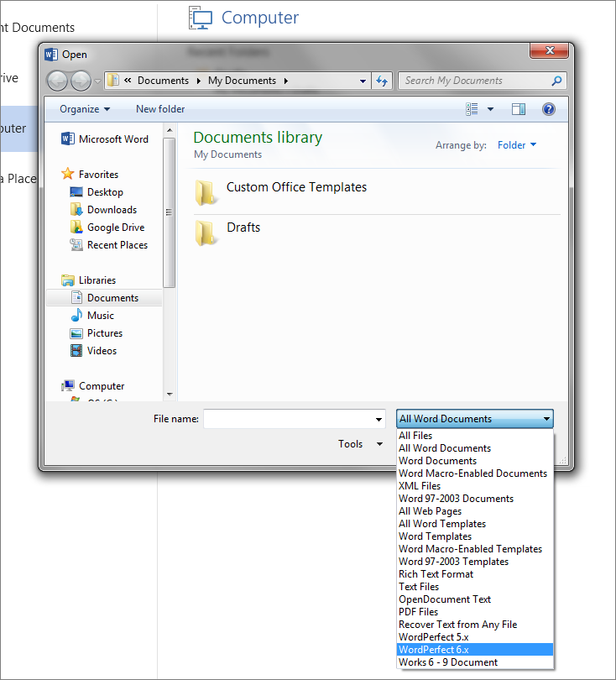Choose Word Macro-Enabled Documents file type

(x=475, y=473)
